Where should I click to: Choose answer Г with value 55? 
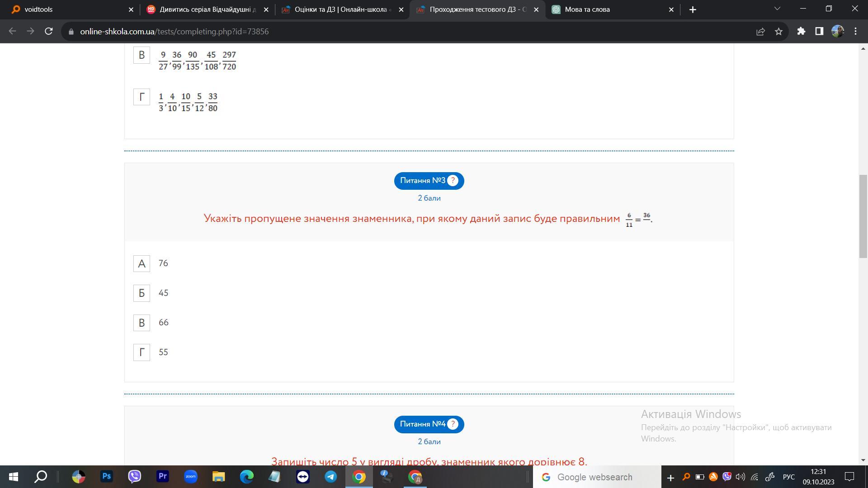pos(142,352)
